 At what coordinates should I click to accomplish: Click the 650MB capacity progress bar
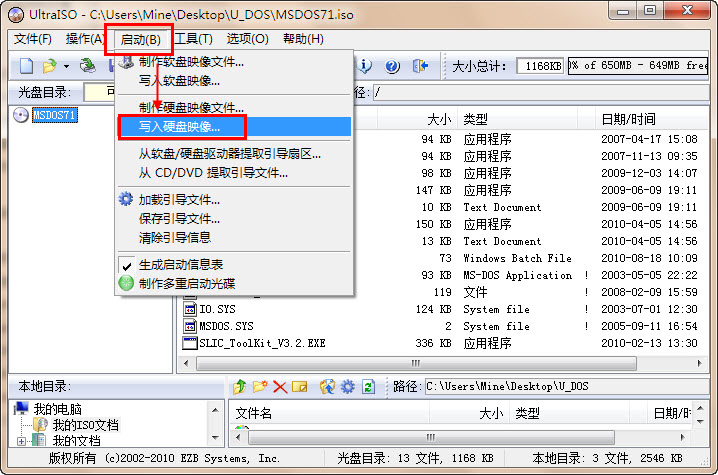point(638,66)
